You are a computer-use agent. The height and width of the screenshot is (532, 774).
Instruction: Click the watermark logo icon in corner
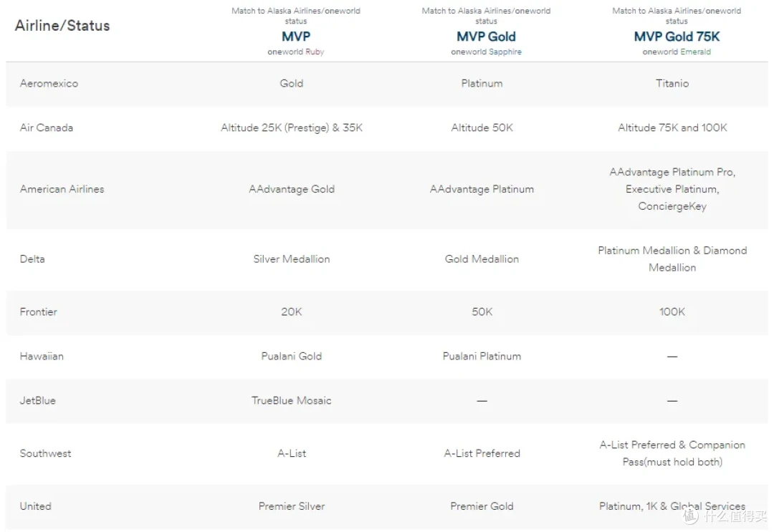690,516
